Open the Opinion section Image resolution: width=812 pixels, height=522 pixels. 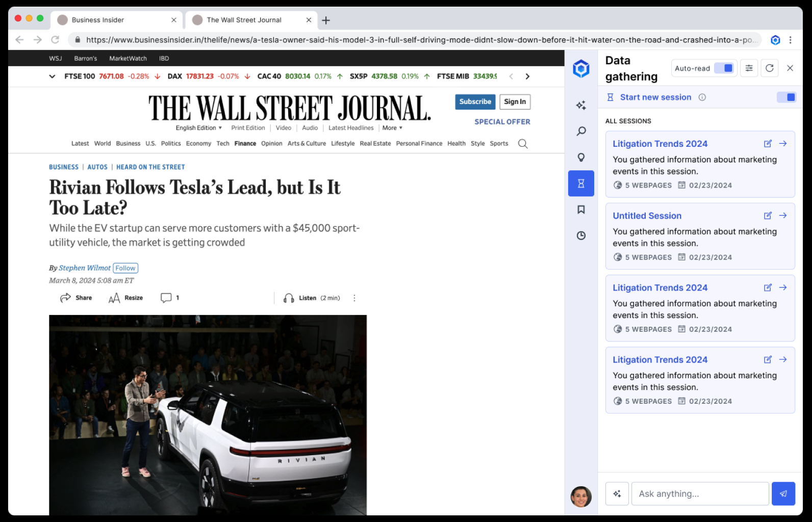(x=272, y=144)
